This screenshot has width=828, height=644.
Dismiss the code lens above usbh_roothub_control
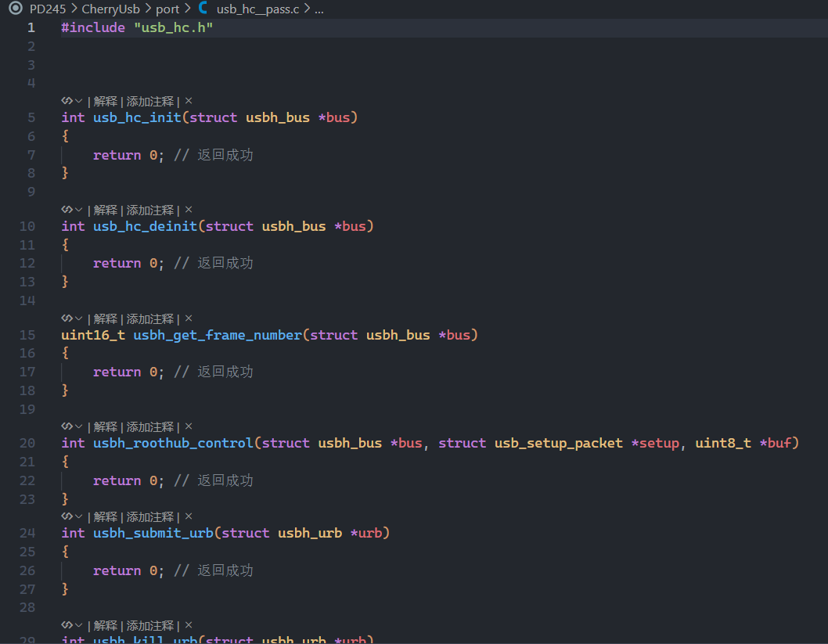189,426
